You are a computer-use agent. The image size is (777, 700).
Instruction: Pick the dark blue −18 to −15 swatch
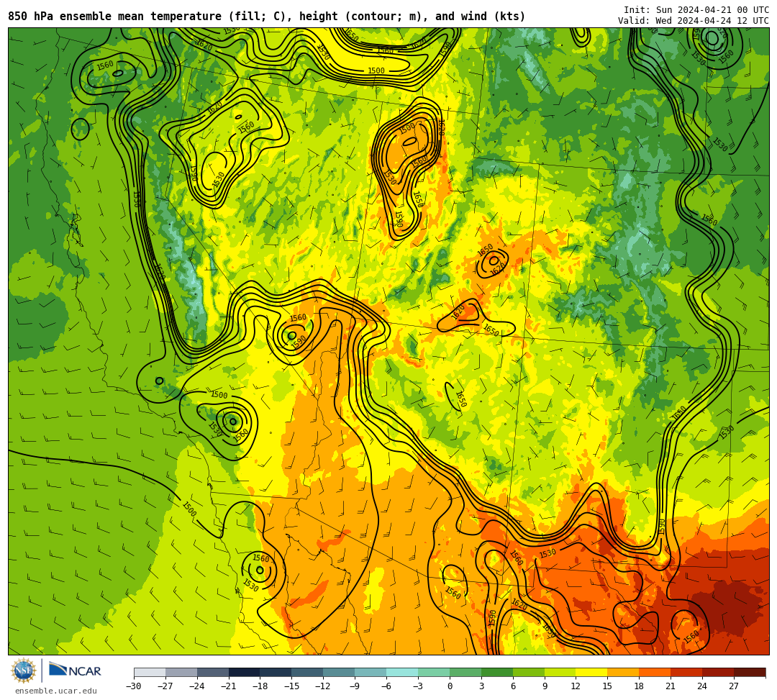pos(276,672)
